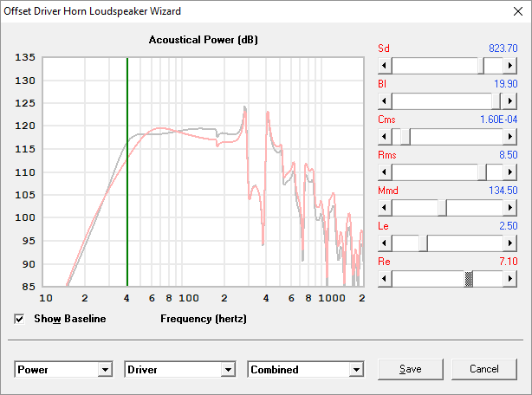Decrease Cms using the left arrow
The image size is (532, 395).
coord(385,137)
